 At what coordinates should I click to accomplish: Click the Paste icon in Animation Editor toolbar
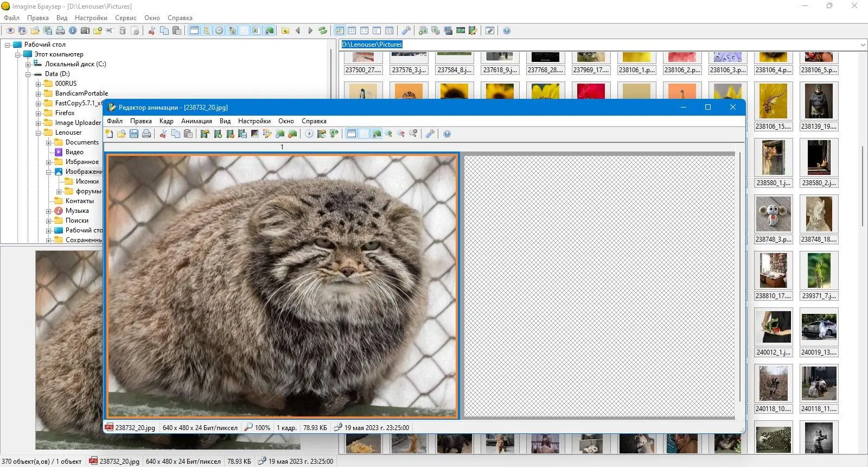[188, 134]
